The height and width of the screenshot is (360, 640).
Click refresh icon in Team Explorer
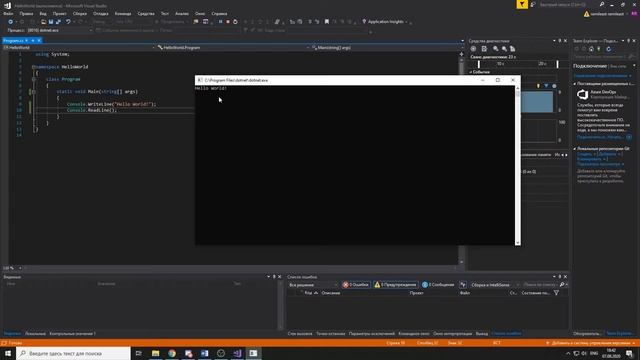609,49
